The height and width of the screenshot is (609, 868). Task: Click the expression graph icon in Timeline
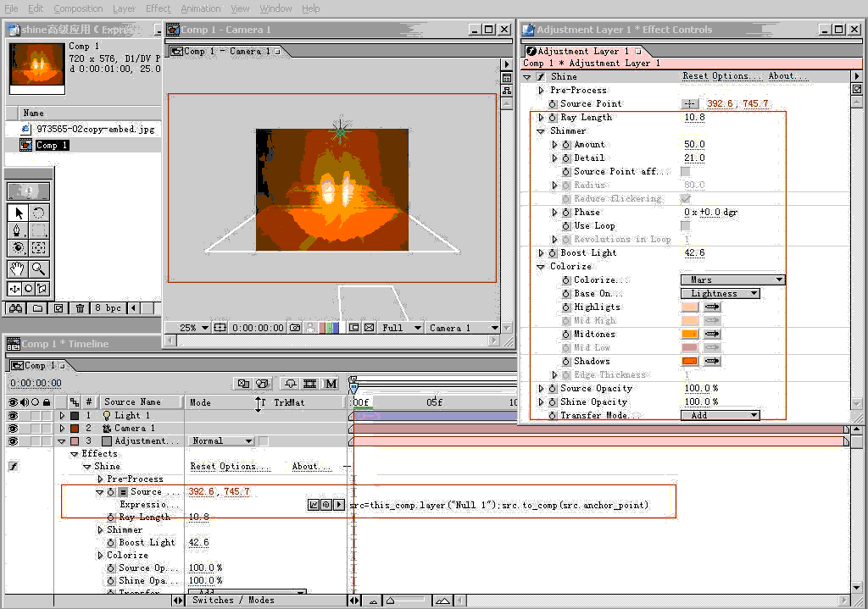tap(314, 505)
